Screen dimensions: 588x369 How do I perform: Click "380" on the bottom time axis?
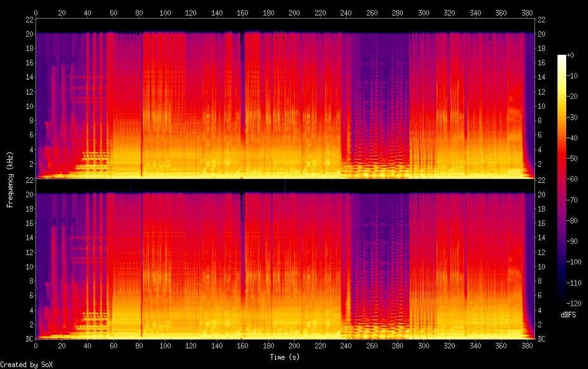coord(527,346)
